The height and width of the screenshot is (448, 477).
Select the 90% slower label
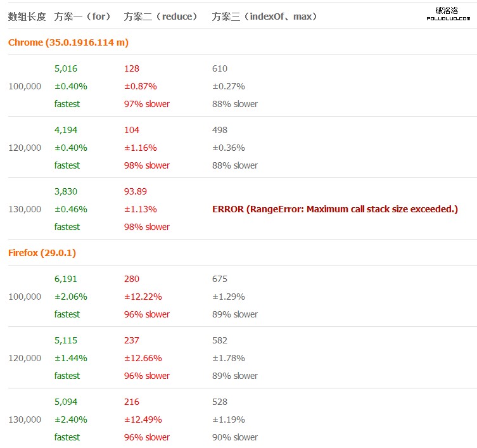235,437
